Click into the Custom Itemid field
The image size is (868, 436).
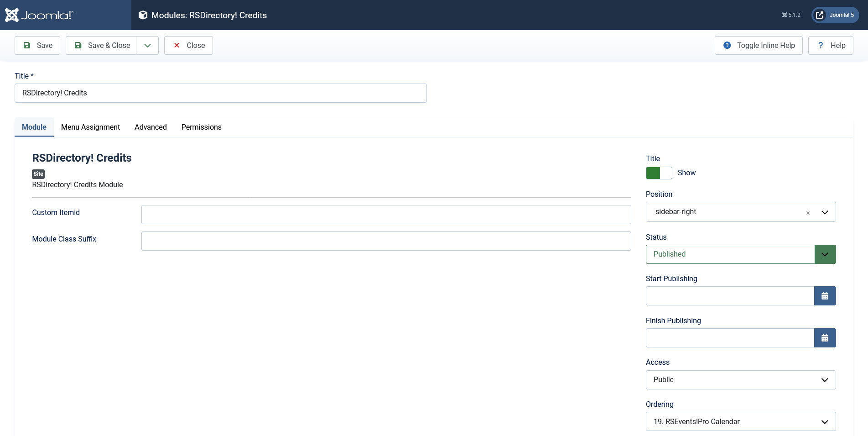click(386, 215)
